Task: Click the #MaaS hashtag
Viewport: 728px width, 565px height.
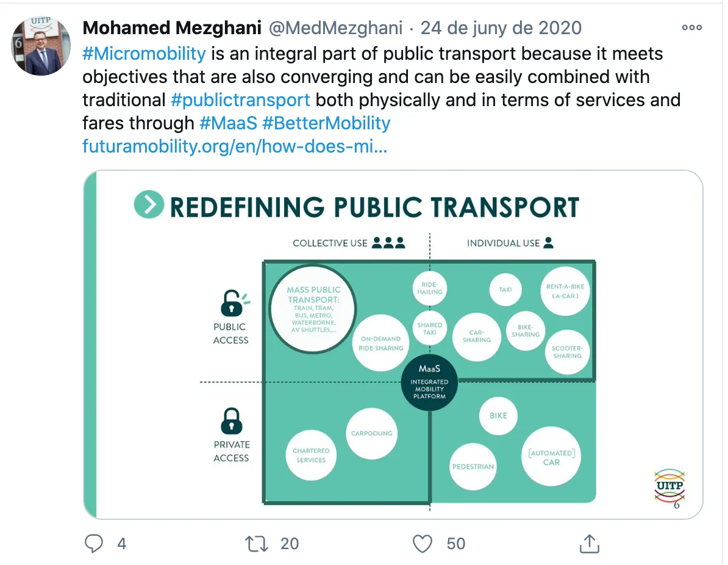Action: [x=227, y=123]
